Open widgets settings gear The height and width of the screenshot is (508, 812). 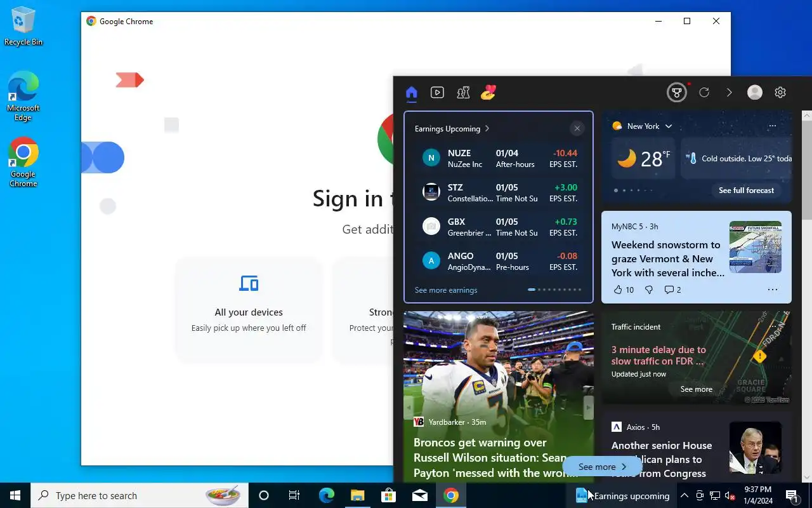click(780, 93)
